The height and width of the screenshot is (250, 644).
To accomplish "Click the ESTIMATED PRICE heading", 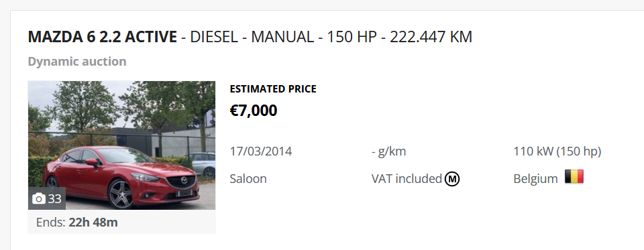I will (273, 89).
